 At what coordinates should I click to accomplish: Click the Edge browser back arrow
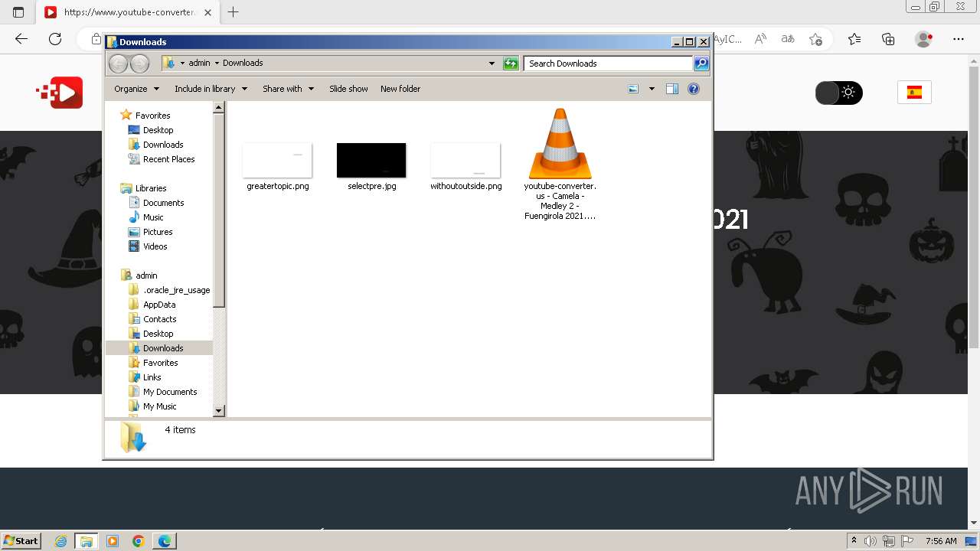[x=21, y=39]
